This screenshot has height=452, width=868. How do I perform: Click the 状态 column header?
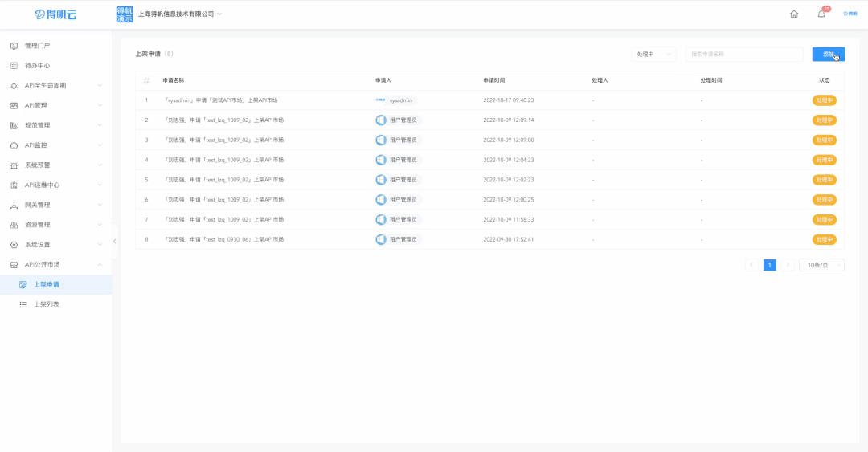[x=825, y=81]
